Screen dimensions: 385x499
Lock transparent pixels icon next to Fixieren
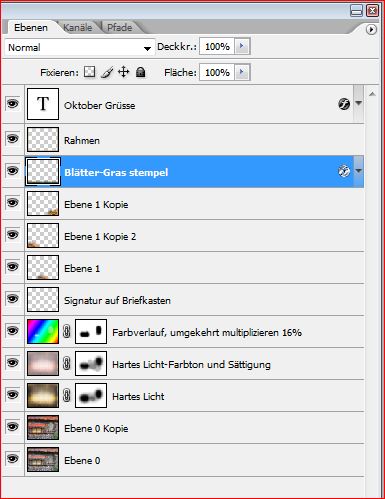click(x=89, y=72)
